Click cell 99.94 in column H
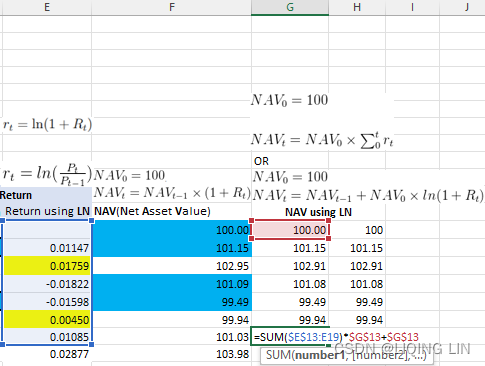The width and height of the screenshot is (485, 366). [x=357, y=320]
